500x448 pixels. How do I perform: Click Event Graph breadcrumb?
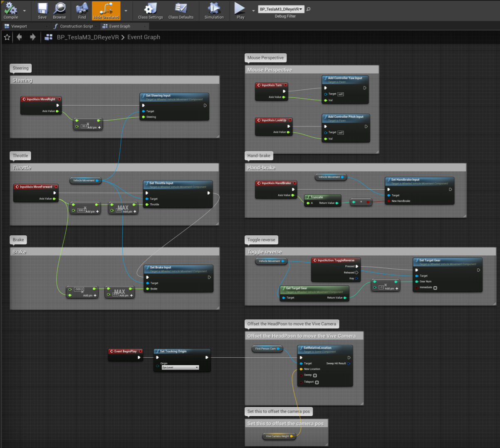click(144, 37)
